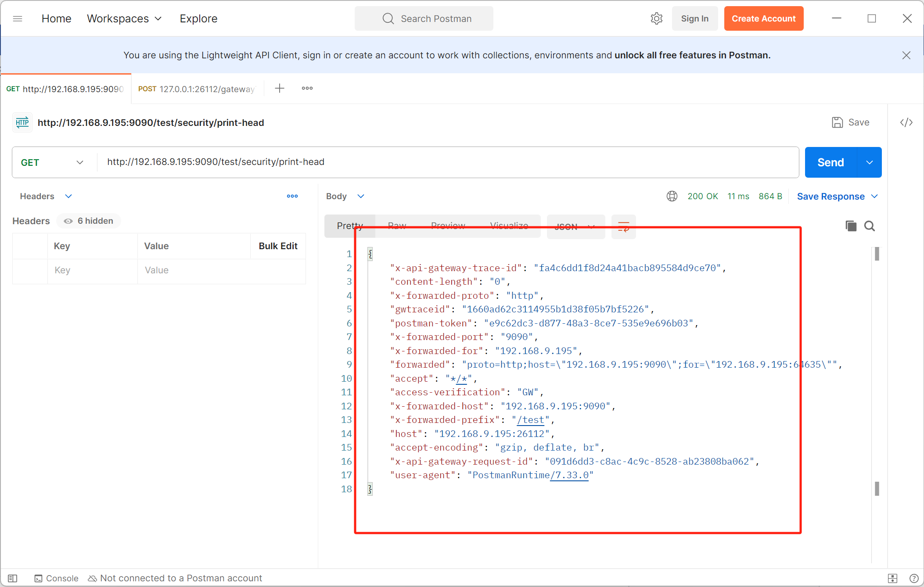Image resolution: width=924 pixels, height=587 pixels.
Task: Open the Send button arrow dropdown
Action: (x=869, y=162)
